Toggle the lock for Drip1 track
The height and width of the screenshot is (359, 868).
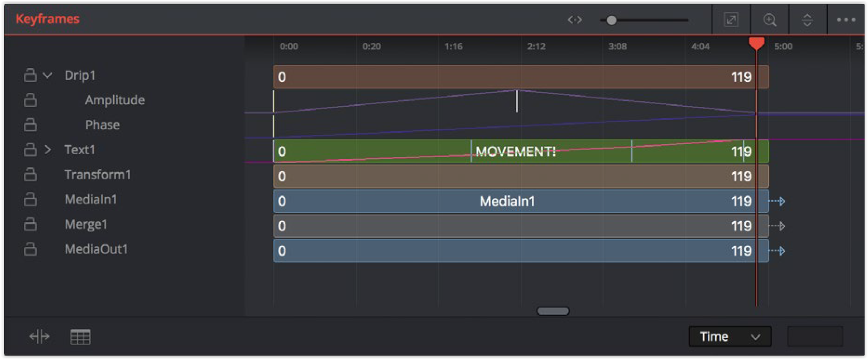tap(30, 75)
